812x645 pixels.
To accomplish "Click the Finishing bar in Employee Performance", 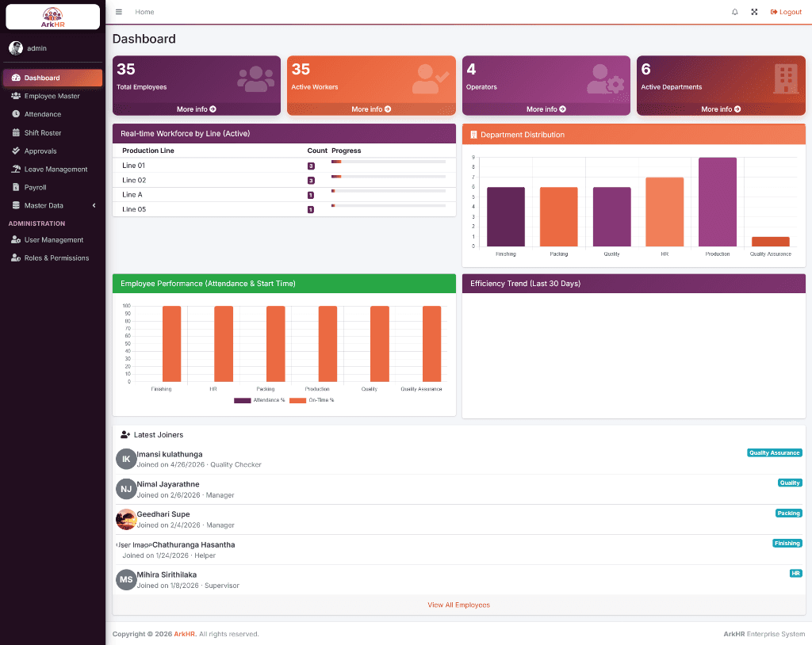I will click(x=171, y=344).
